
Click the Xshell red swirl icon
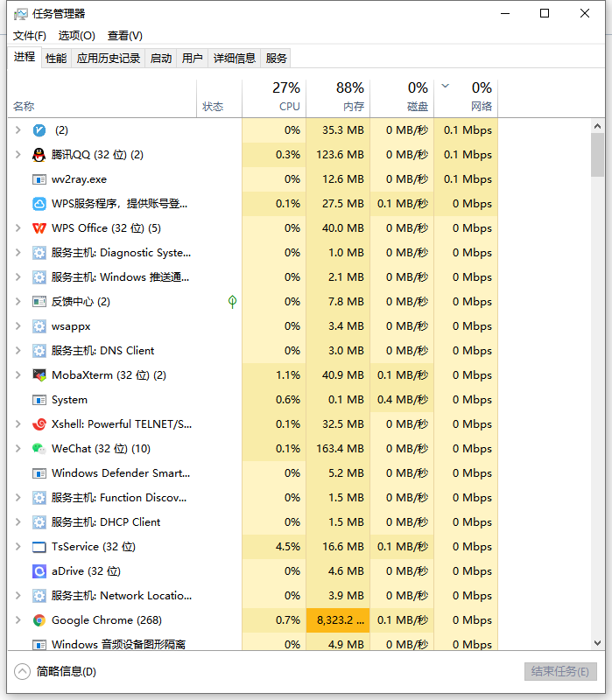pyautogui.click(x=39, y=424)
